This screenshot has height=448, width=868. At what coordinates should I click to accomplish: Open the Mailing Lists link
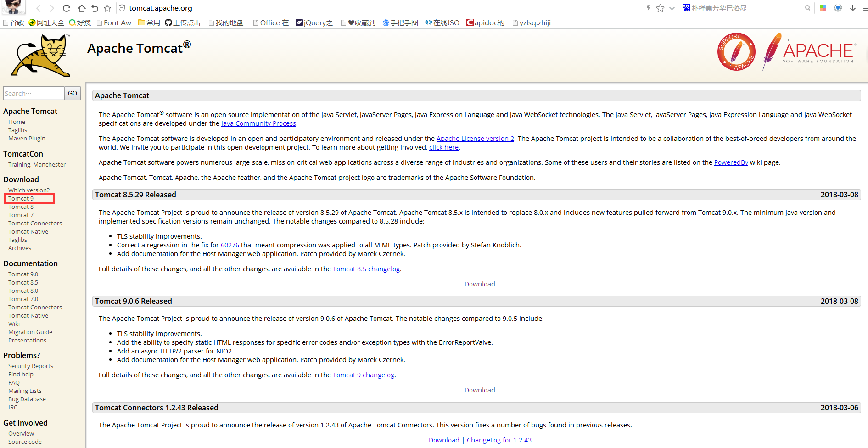25,391
